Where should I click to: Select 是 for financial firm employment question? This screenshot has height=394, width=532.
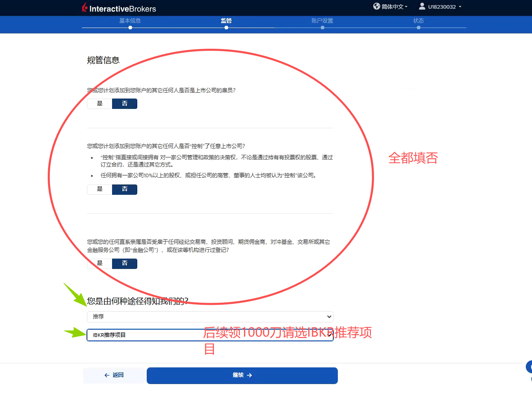point(100,263)
